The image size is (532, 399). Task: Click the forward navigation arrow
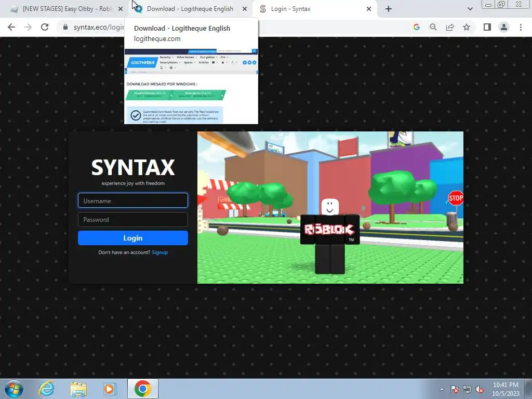pyautogui.click(x=28, y=27)
